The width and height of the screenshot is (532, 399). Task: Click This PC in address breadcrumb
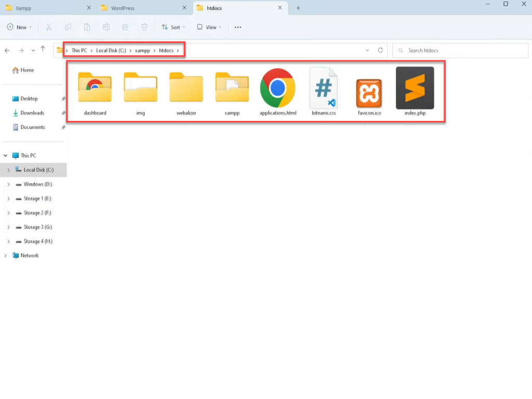79,50
